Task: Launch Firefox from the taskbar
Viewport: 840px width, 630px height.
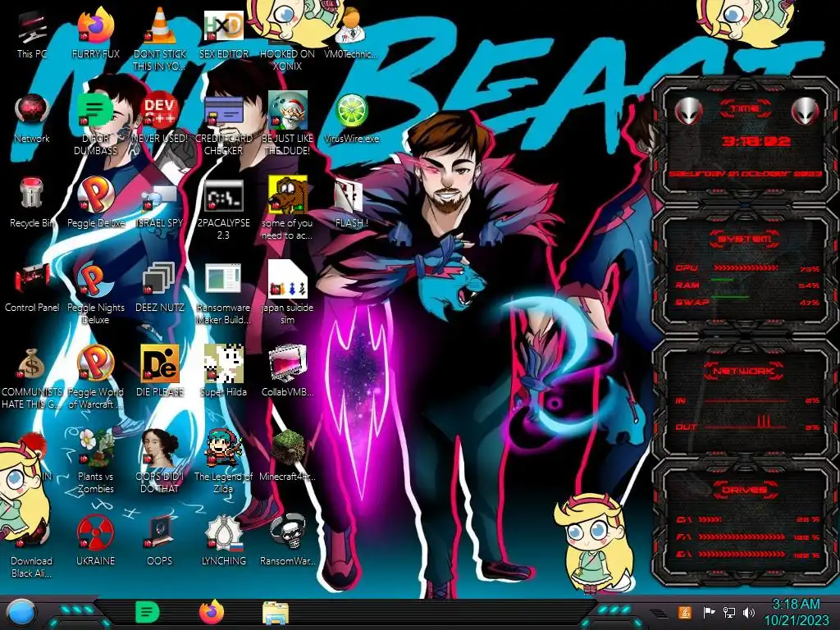Action: (x=212, y=612)
